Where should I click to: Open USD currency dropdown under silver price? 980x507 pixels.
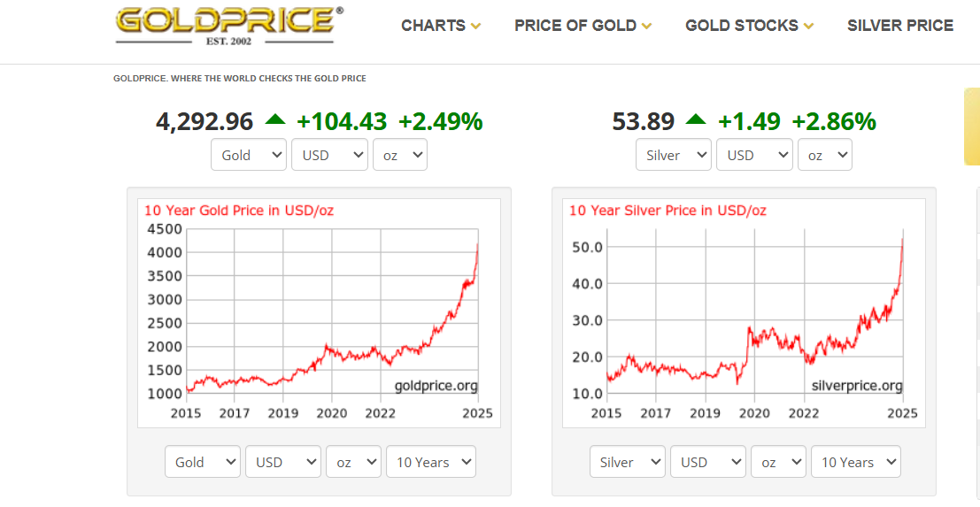click(754, 155)
